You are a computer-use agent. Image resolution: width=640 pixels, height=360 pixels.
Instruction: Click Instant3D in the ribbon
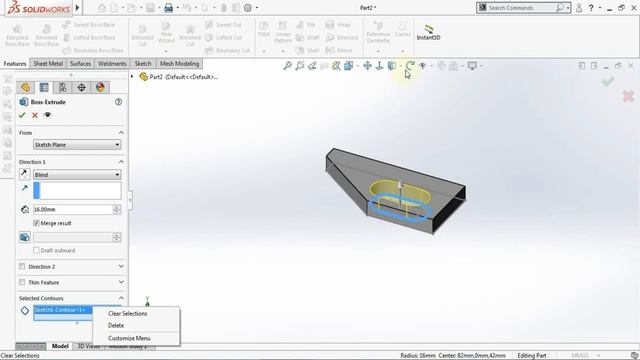(428, 33)
